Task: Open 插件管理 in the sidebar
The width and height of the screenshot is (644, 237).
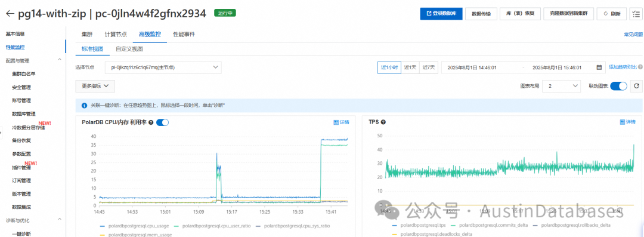Action: [21, 168]
